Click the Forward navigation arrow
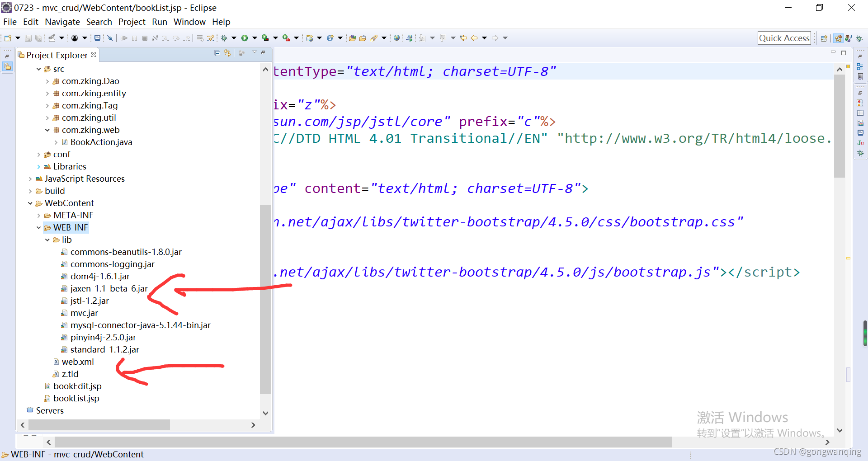Screen dimensions: 868x461 coord(495,38)
